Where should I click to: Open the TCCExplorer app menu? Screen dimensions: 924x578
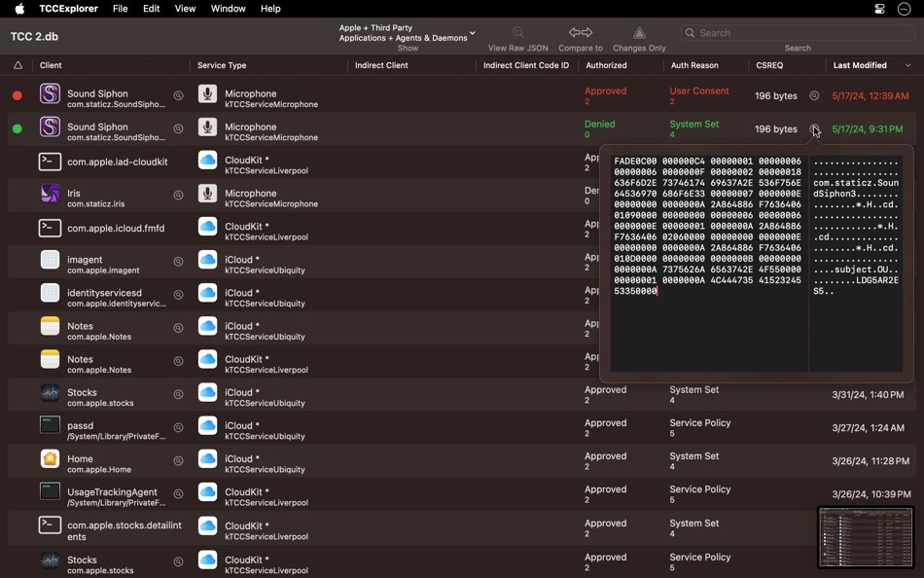[68, 8]
